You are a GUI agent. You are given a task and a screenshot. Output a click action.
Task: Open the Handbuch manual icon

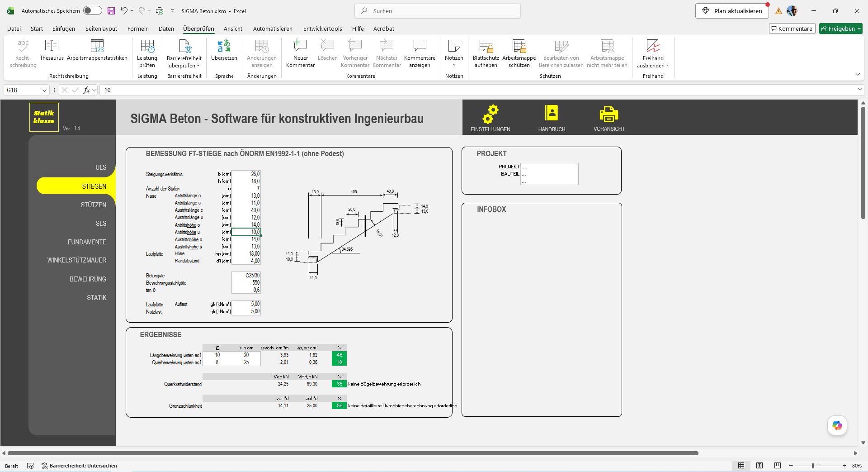pyautogui.click(x=552, y=113)
